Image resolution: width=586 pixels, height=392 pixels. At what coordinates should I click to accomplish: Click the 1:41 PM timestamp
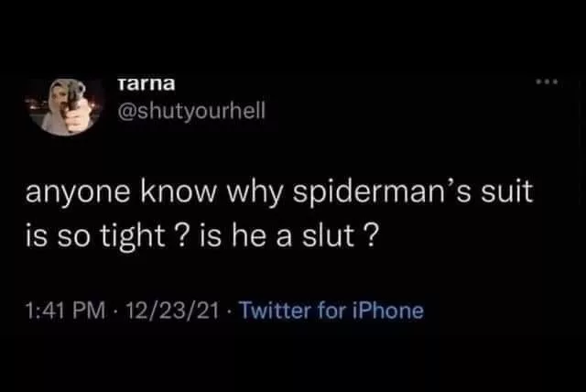[55, 310]
